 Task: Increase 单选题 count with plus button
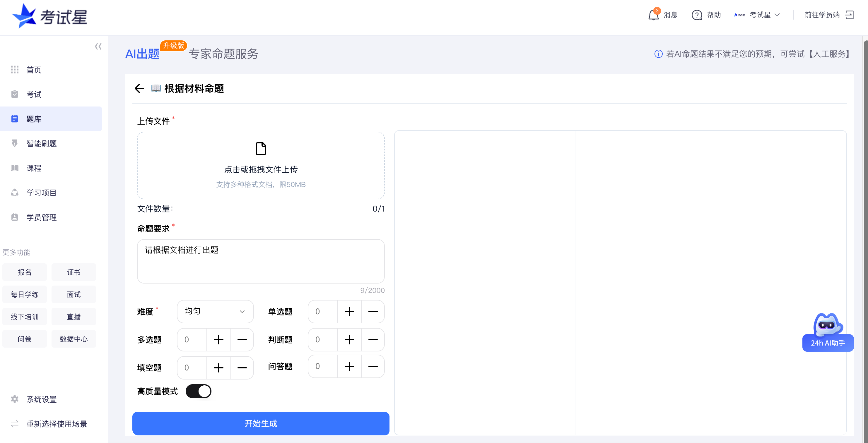tap(349, 312)
